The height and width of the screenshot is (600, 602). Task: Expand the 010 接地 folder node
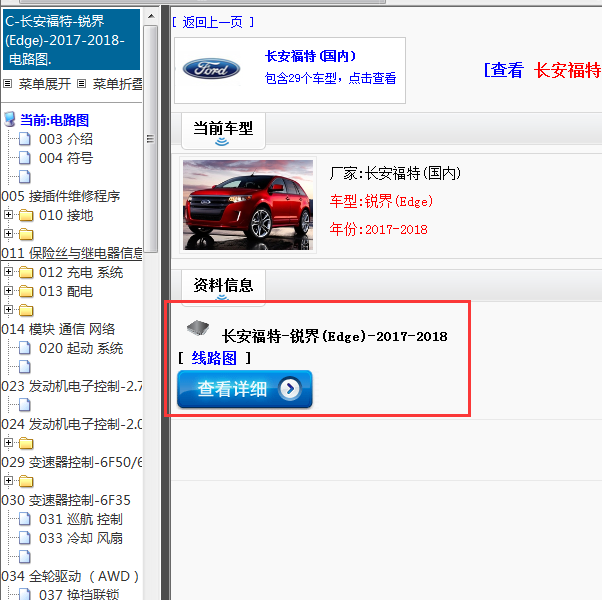pyautogui.click(x=8, y=215)
